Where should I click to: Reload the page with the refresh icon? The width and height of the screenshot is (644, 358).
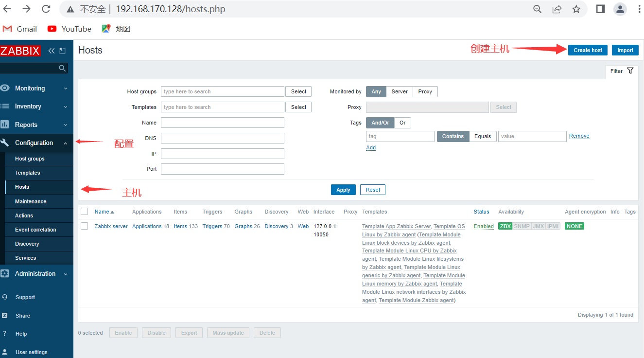(x=46, y=9)
